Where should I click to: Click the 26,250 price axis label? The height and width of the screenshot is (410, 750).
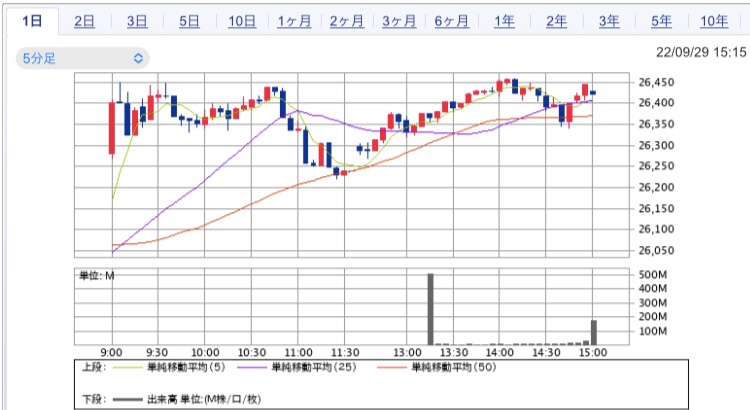click(656, 166)
